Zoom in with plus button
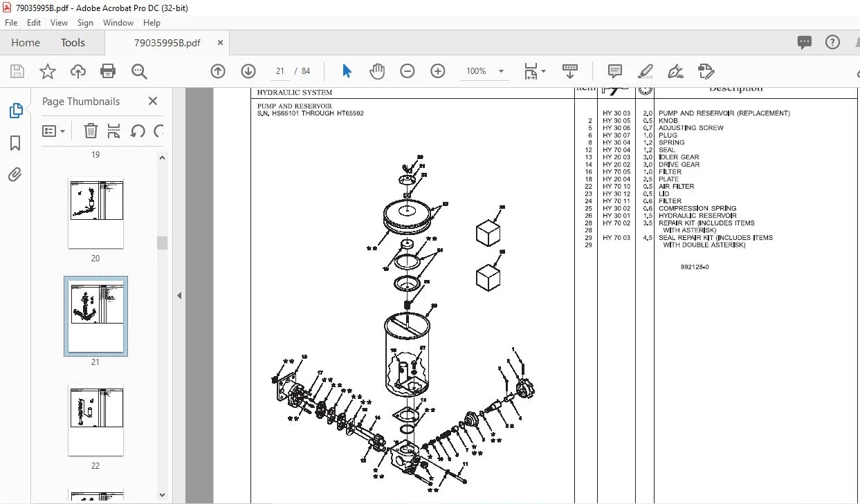860x504 pixels. [438, 71]
